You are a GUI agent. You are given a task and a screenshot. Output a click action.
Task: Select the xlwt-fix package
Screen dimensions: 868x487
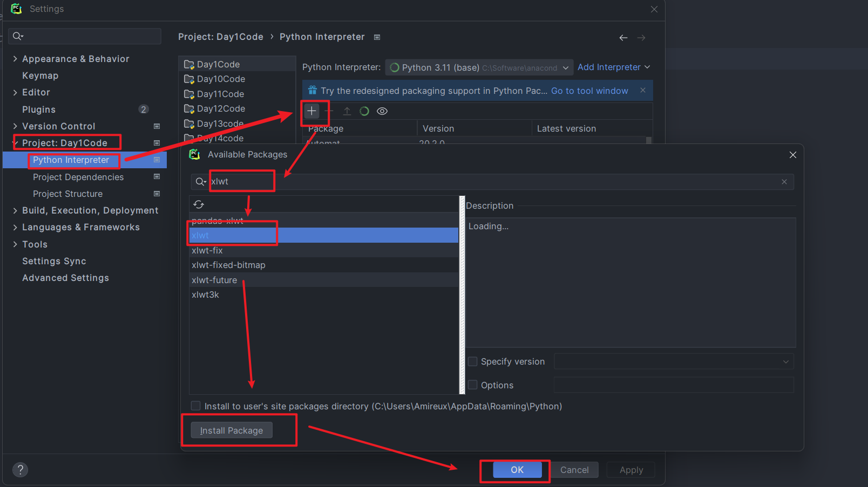tap(324, 250)
